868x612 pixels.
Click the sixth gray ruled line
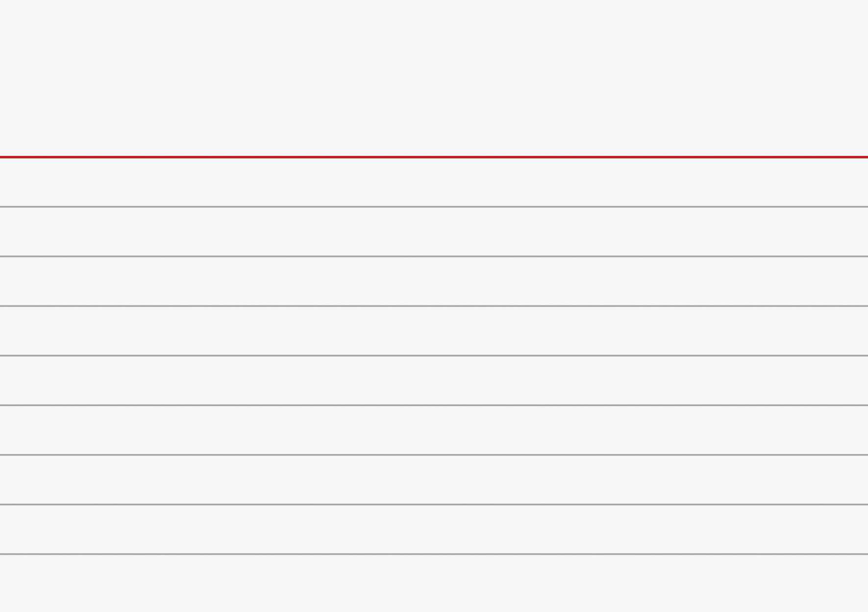tap(434, 455)
